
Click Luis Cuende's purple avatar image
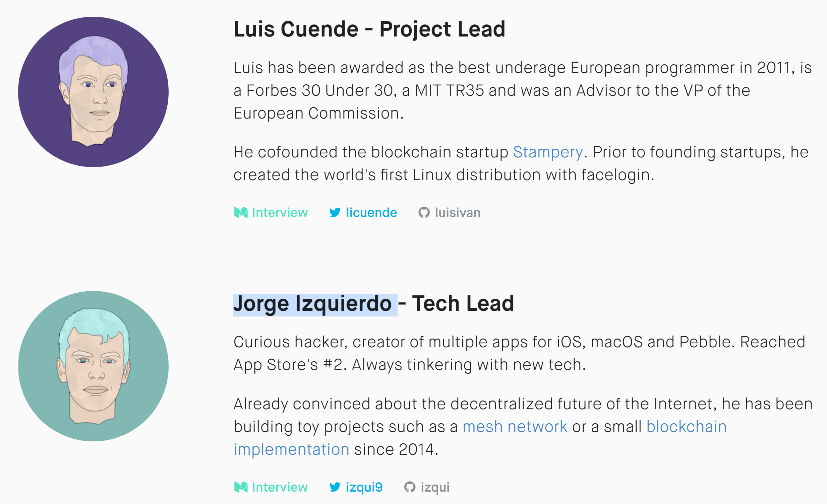click(x=93, y=92)
